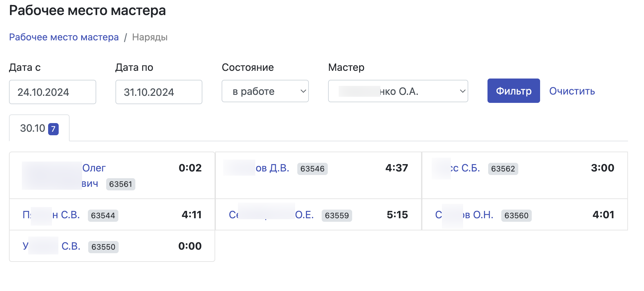Screen dimensions: 644x291
Task: Expand the Мастер selection dropdown
Action: click(398, 91)
